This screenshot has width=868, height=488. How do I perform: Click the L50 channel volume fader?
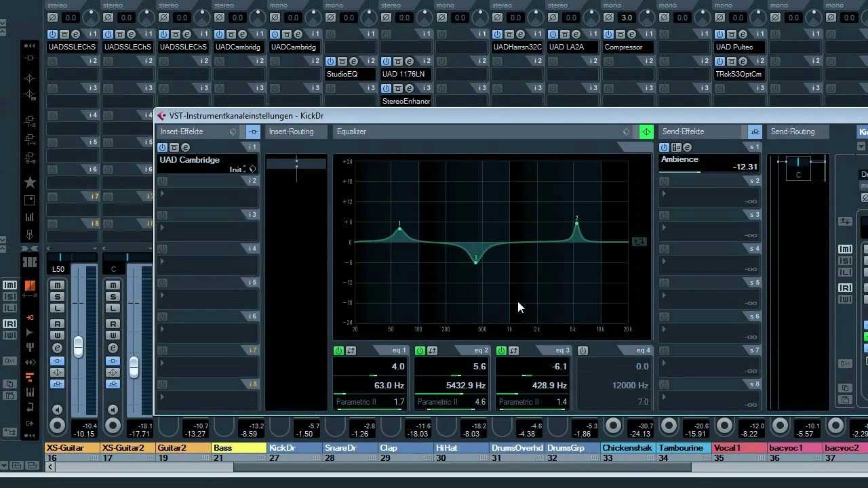pyautogui.click(x=79, y=346)
